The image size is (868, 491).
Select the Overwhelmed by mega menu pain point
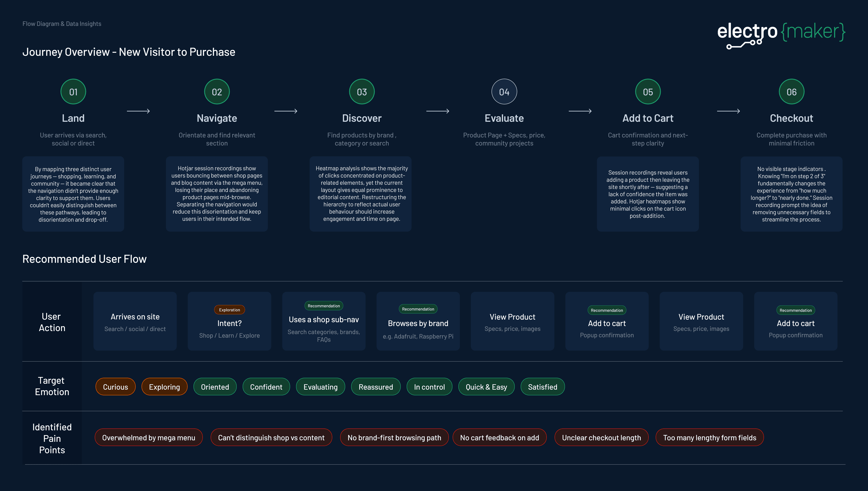tap(149, 437)
